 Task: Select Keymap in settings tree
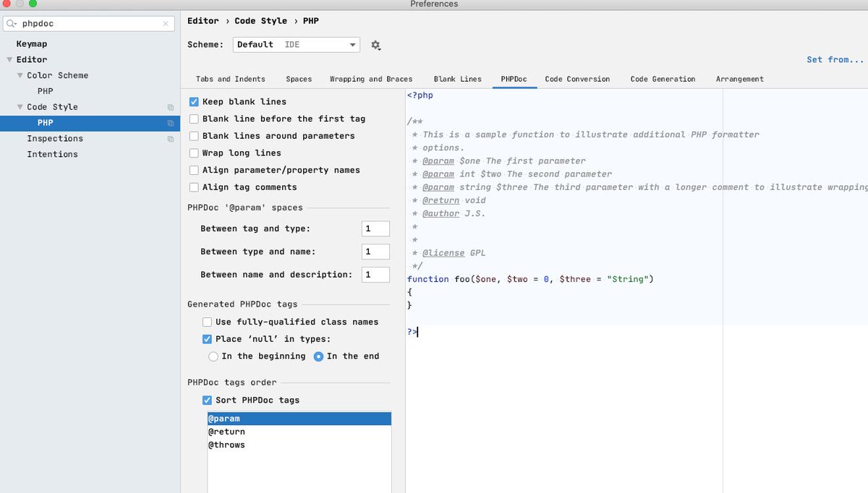[32, 44]
